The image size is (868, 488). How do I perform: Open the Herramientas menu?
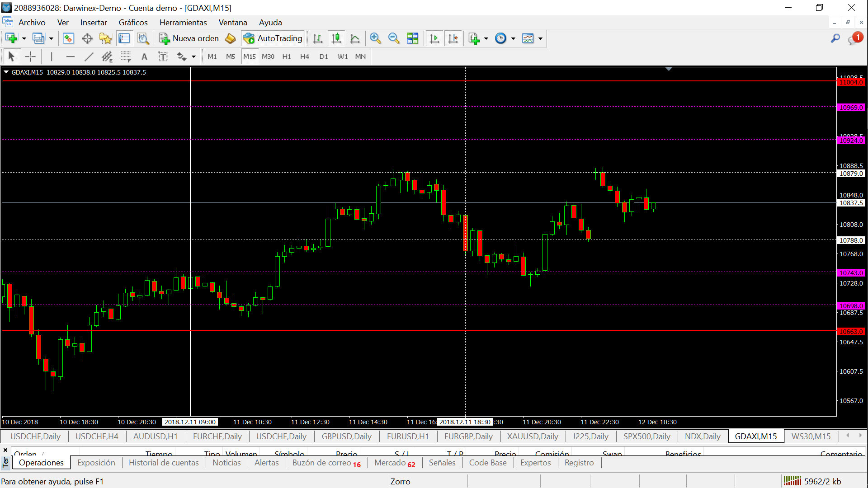point(183,22)
